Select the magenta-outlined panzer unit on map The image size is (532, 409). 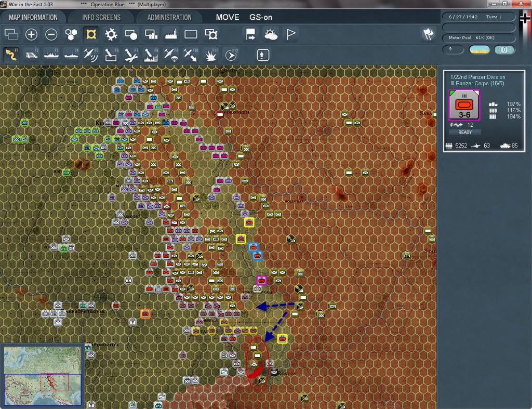261,280
